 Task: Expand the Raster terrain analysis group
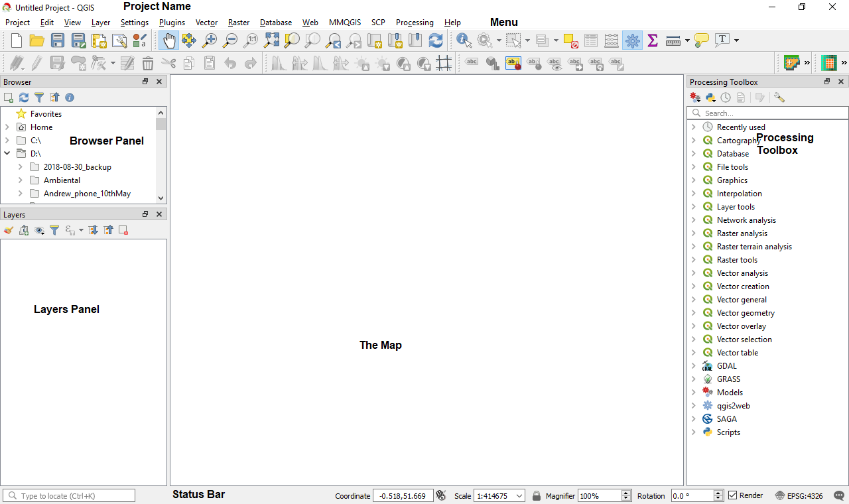click(x=693, y=246)
